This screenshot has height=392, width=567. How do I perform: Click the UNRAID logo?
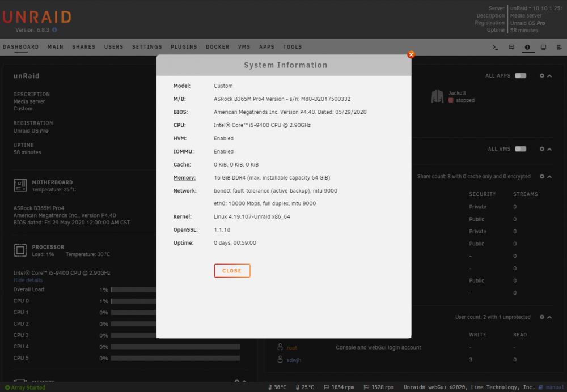(36, 17)
